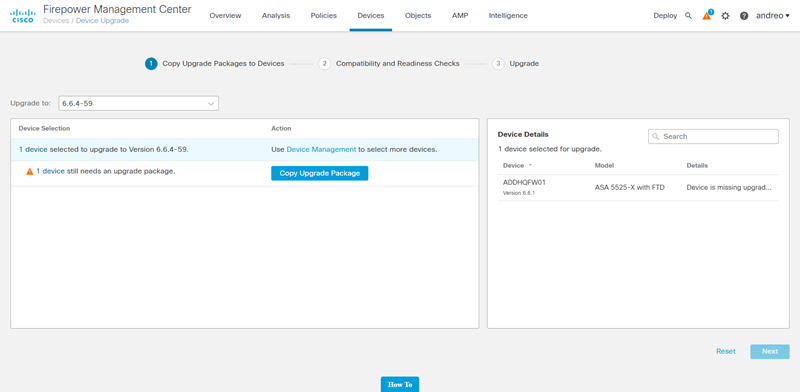
Task: Open the Intelligence menu
Action: click(x=508, y=16)
